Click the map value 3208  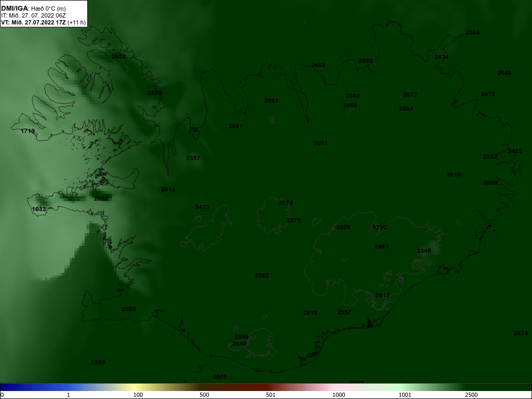[x=343, y=227]
